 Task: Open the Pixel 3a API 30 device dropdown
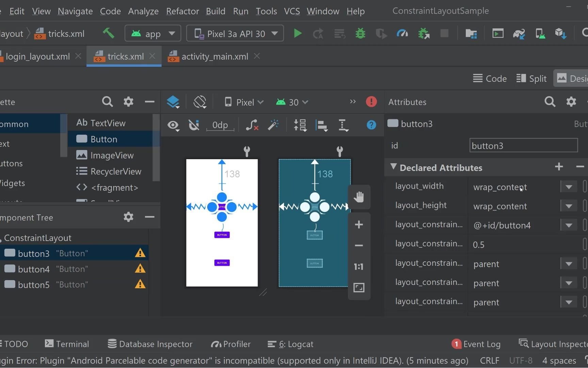(x=235, y=33)
